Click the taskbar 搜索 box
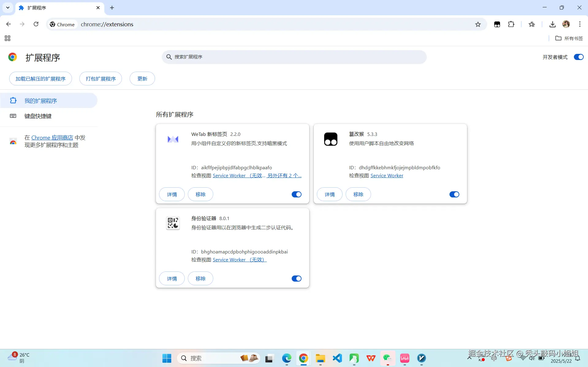588x367 pixels. pyautogui.click(x=218, y=358)
